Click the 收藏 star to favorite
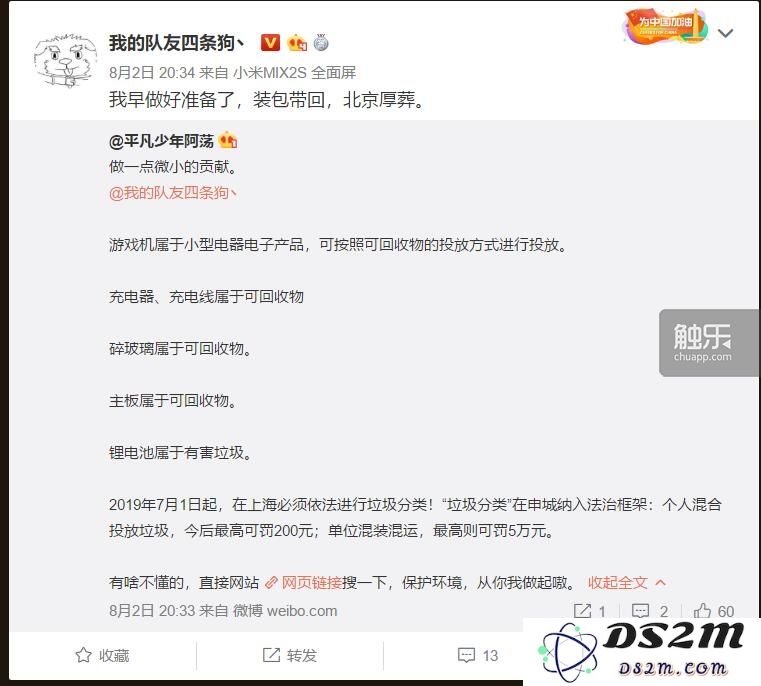 [102, 655]
